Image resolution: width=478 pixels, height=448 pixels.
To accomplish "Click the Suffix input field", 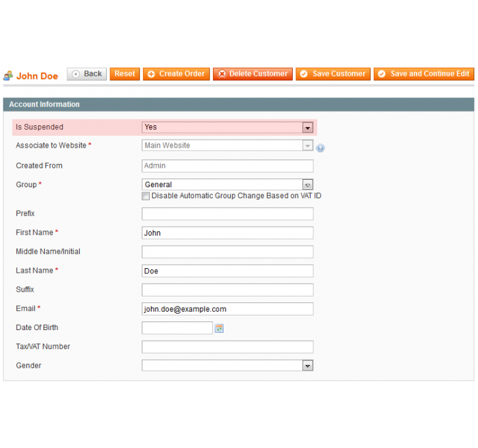I will [227, 290].
